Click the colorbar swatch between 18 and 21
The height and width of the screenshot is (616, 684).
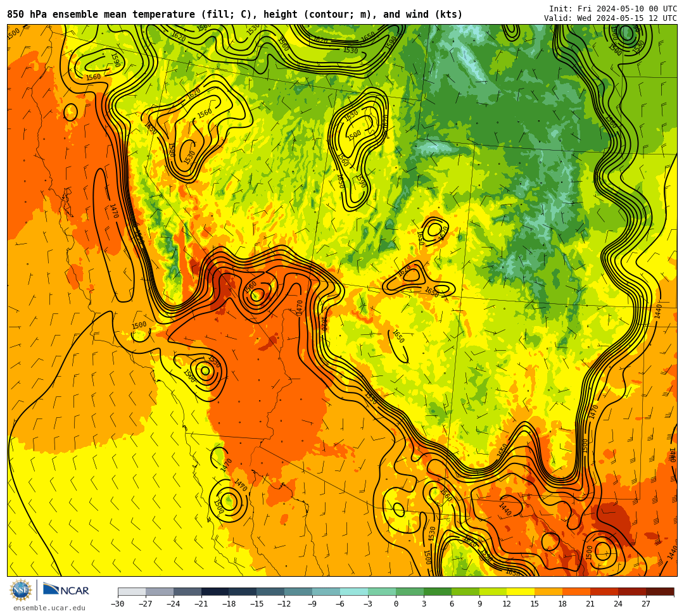click(577, 591)
